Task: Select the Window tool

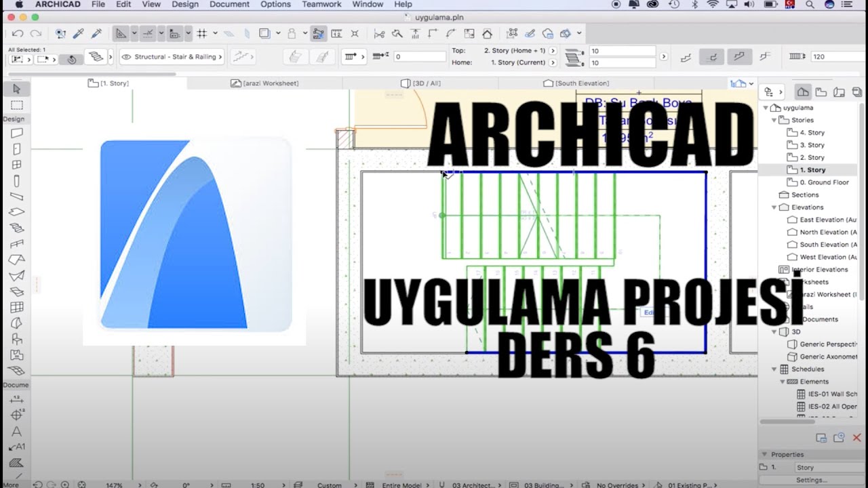Action: pos(17,165)
